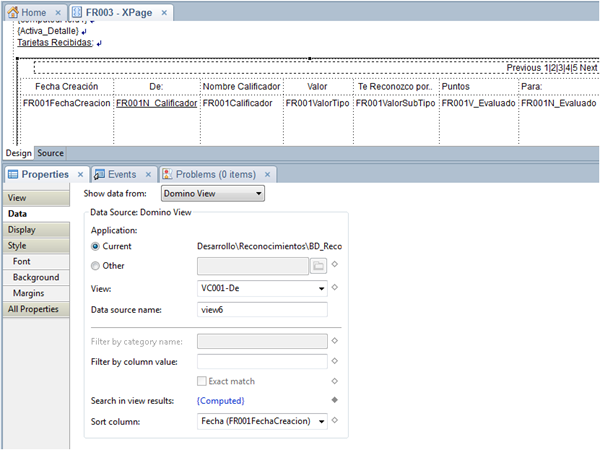This screenshot has width=600, height=450.
Task: Click the Computed link for search results
Action: (221, 401)
